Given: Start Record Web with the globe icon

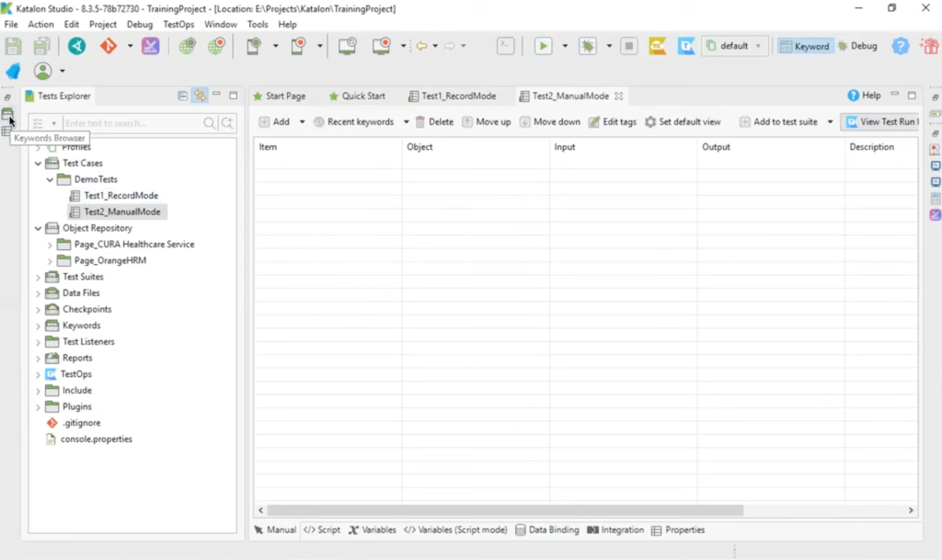Looking at the screenshot, I should point(215,46).
